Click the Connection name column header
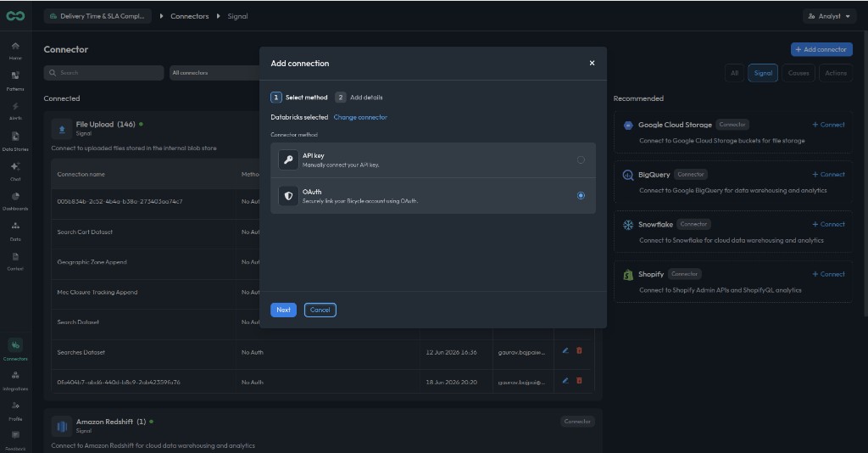The height and width of the screenshot is (453, 868). pos(81,175)
